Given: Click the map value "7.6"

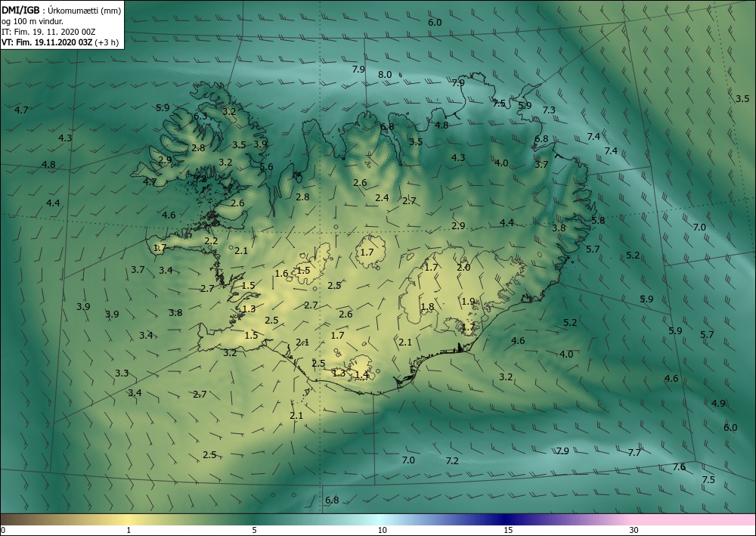Looking at the screenshot, I should coord(679,466).
